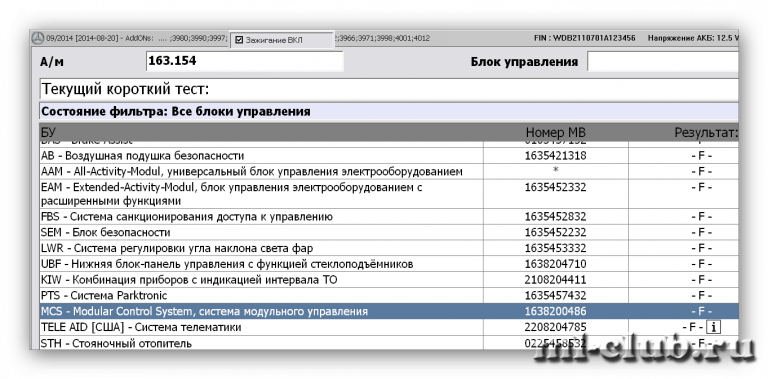Click the А/м field with 163.154
Screen dimensions: 768x379
point(244,61)
